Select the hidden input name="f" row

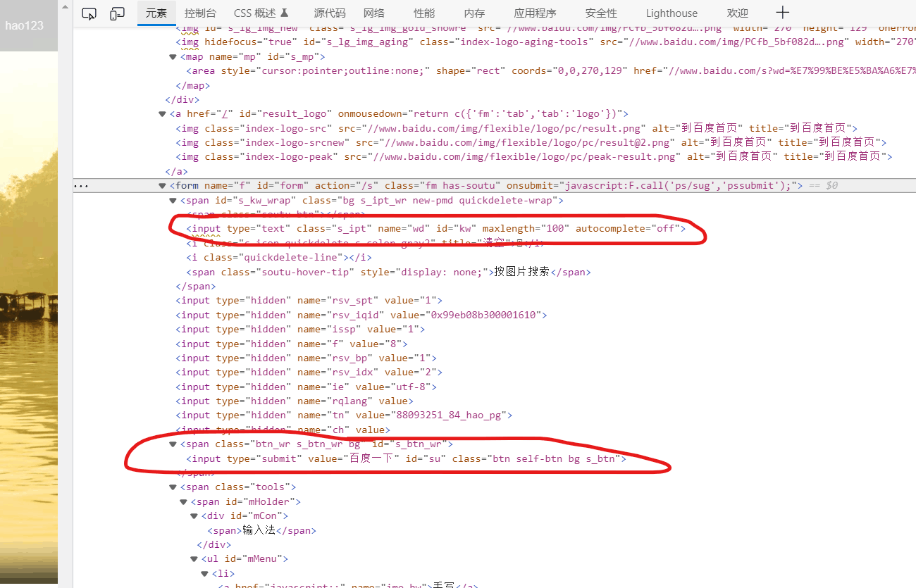[292, 344]
